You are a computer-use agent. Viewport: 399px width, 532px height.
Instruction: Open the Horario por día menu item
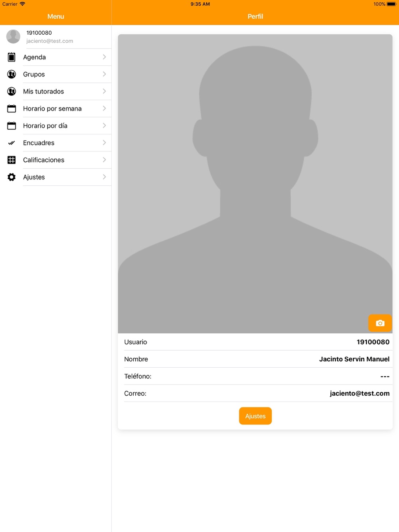point(56,126)
